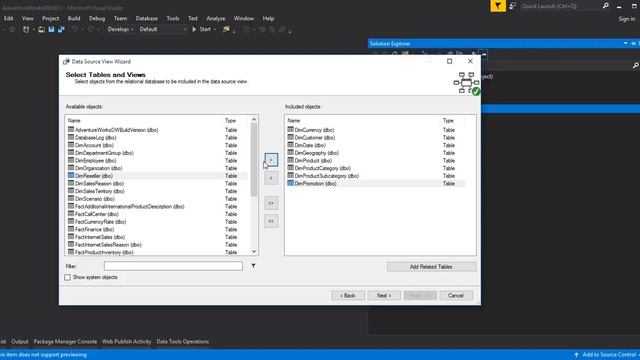Click the Open File folder toolbar icon

(41, 29)
